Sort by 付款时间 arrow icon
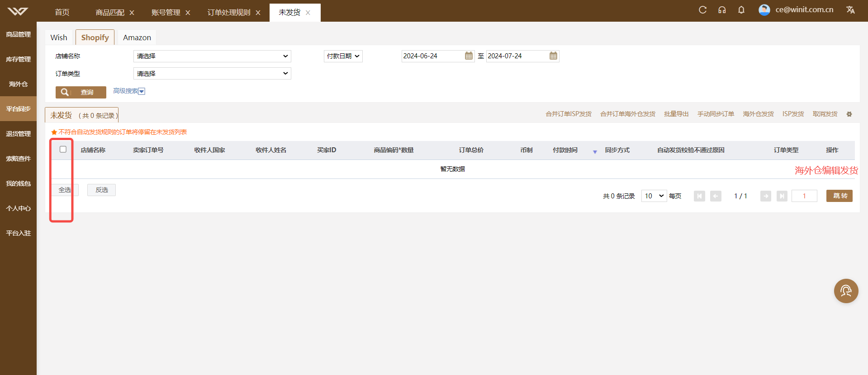This screenshot has width=868, height=375. [595, 152]
